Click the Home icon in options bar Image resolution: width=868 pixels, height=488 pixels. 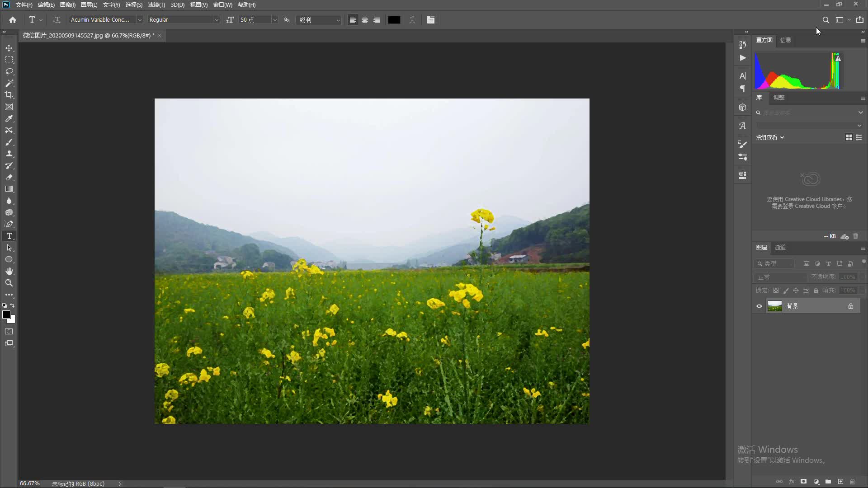click(13, 20)
